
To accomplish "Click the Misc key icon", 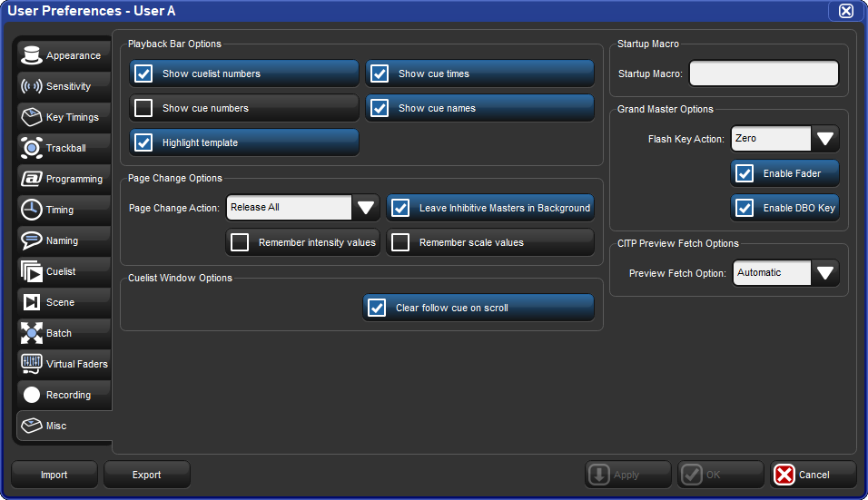I will coord(32,426).
